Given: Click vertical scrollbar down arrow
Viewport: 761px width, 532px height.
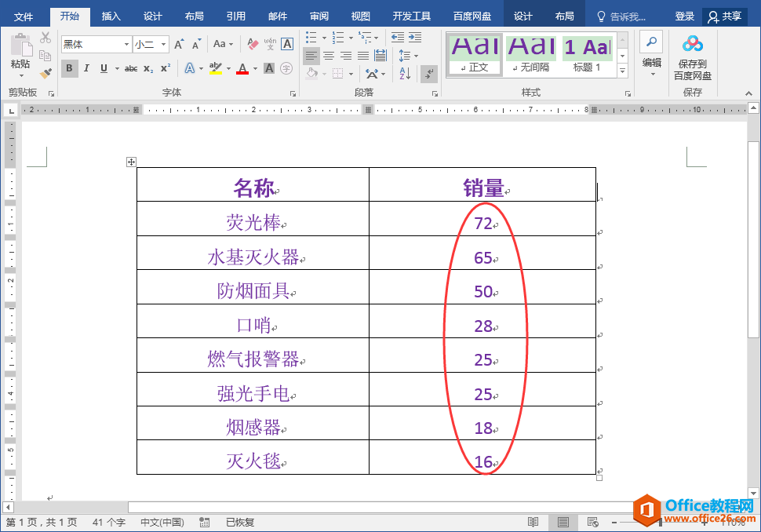Looking at the screenshot, I should [753, 494].
